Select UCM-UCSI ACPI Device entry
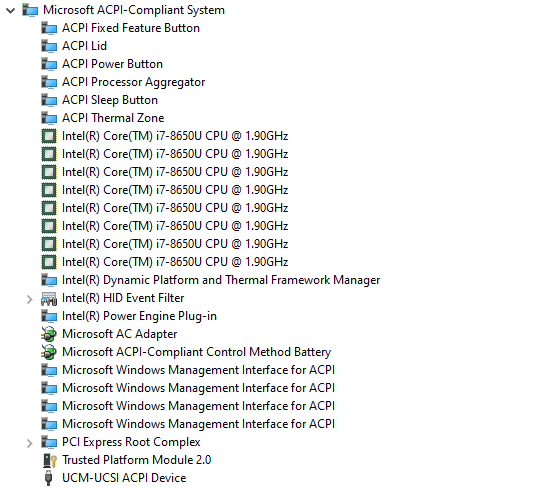 (124, 478)
